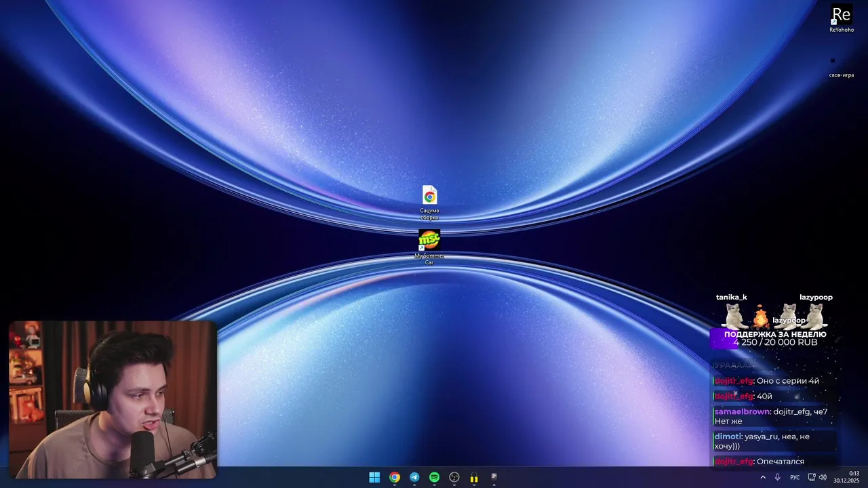868x488 pixels.
Task: Launch the My Summer Car shortcut
Action: 429,247
